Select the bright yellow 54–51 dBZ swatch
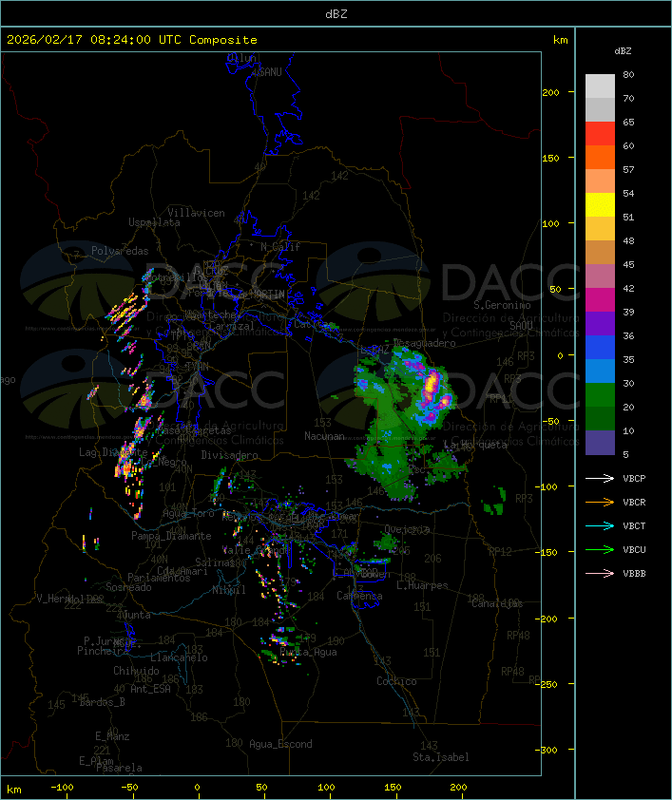Viewport: 672px width, 800px height. click(600, 204)
